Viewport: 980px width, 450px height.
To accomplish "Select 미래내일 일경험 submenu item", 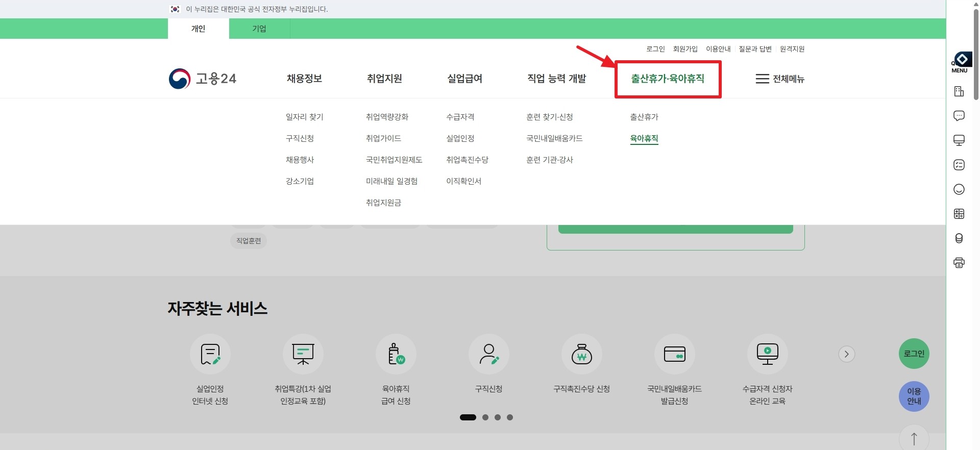I will click(x=391, y=181).
